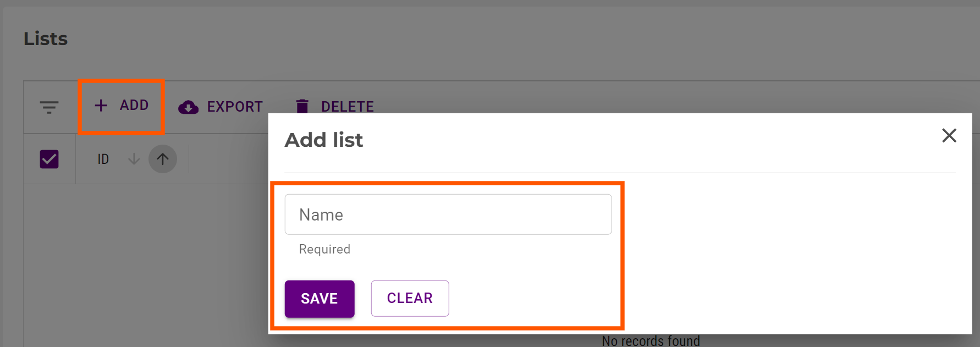
Task: Sort ID column ascending with up arrow
Action: [x=162, y=159]
